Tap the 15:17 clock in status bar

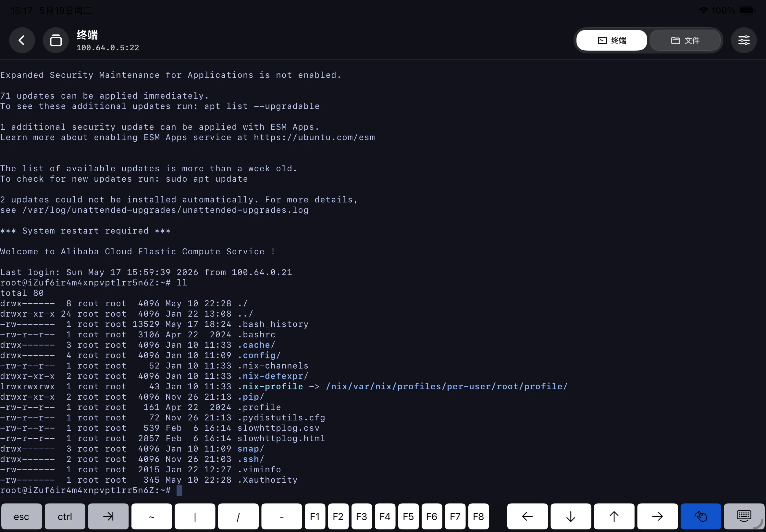(21, 11)
